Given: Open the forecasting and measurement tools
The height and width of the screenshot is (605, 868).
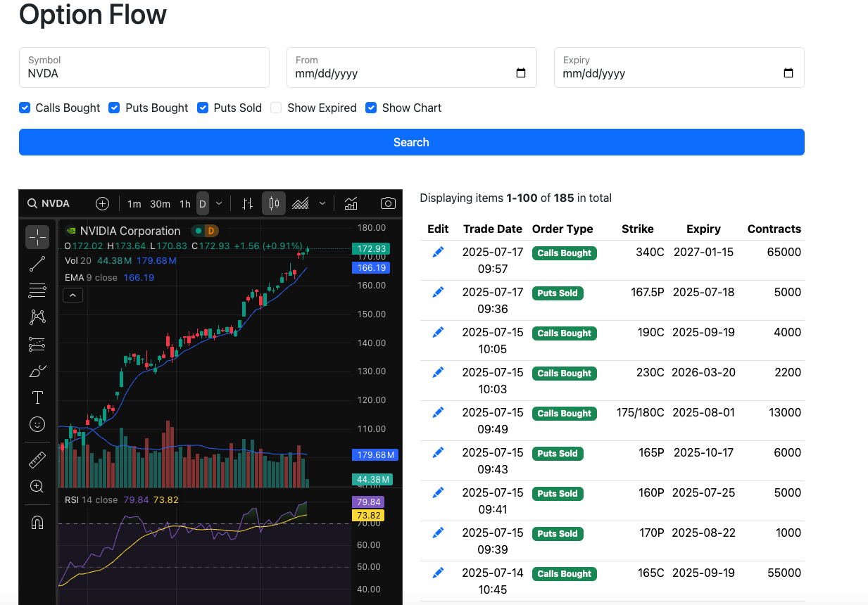Looking at the screenshot, I should coord(37,344).
